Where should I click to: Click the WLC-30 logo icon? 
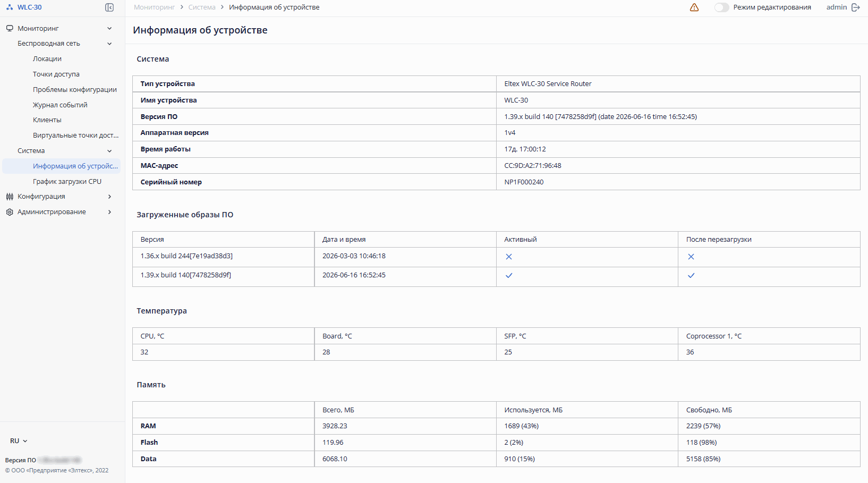click(x=10, y=7)
